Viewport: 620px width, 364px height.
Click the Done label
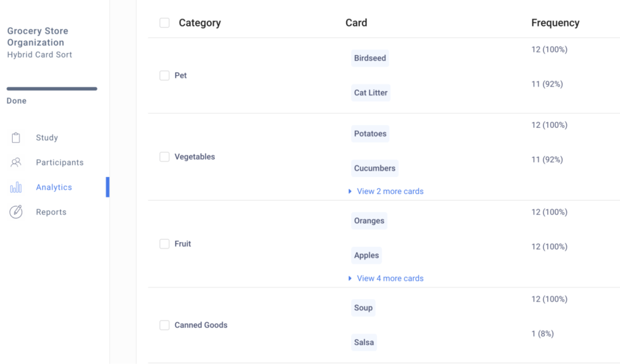point(16,100)
